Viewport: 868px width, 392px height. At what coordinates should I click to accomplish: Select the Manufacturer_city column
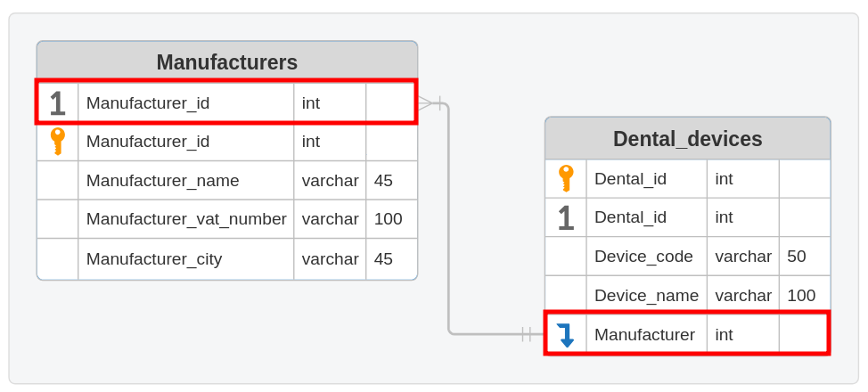click(154, 259)
